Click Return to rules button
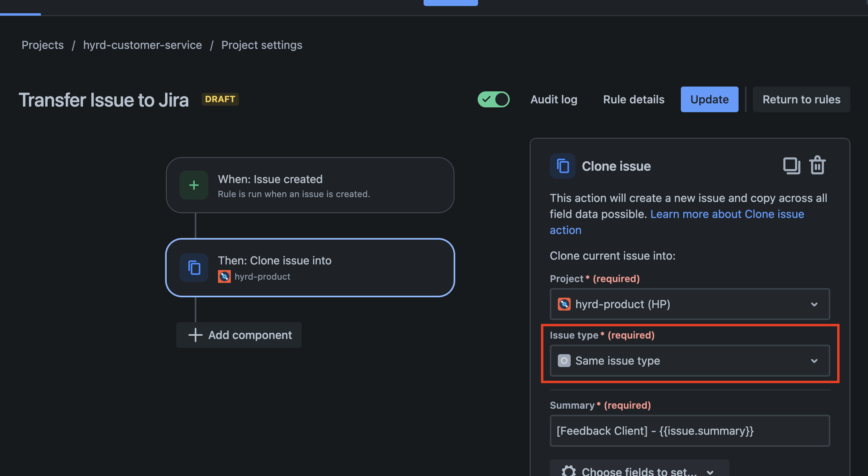Image resolution: width=868 pixels, height=476 pixels. [x=801, y=99]
